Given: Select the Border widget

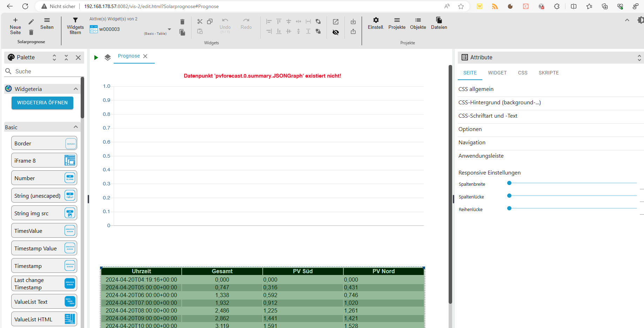Looking at the screenshot, I should pos(44,143).
